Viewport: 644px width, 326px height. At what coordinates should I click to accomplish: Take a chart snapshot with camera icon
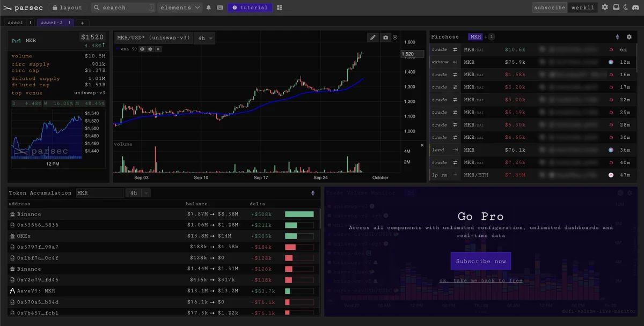(385, 38)
